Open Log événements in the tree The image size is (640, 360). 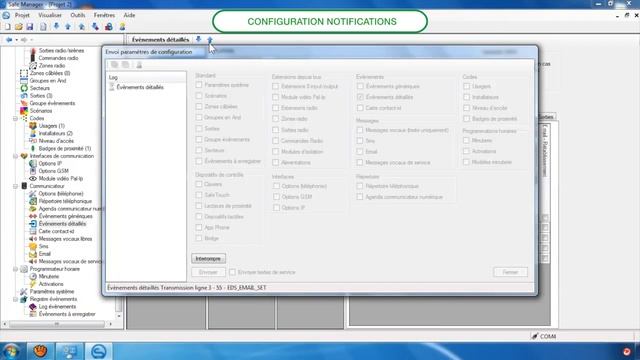coord(57,307)
